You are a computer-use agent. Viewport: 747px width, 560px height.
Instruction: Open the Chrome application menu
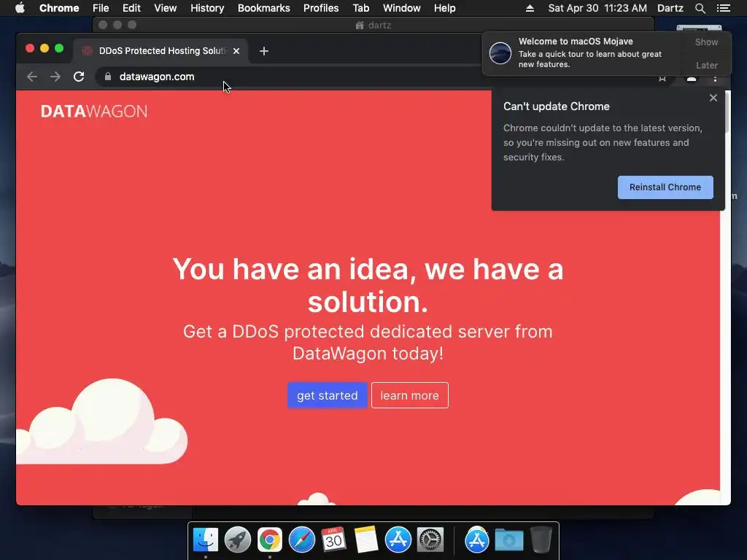(59, 8)
